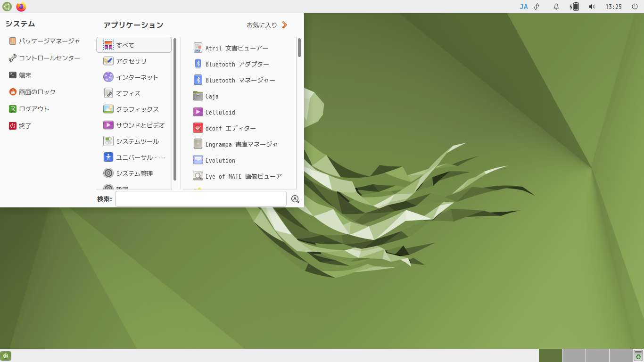Open the ユニバーサル category

[134, 157]
